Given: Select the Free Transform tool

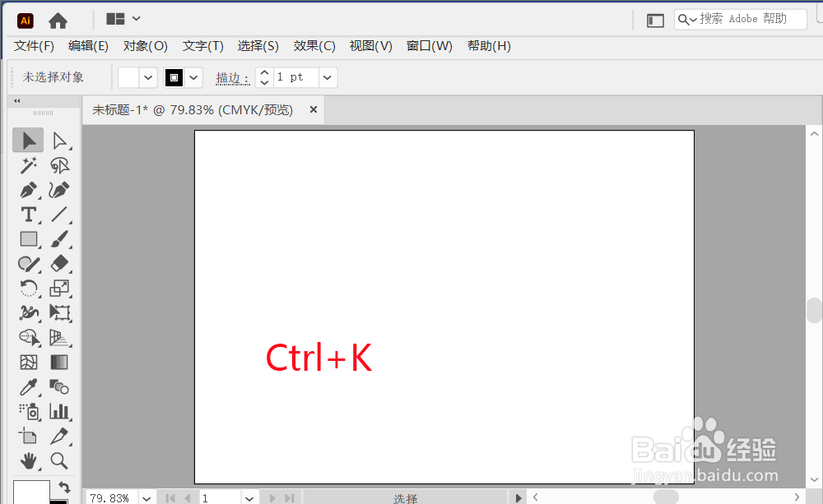Looking at the screenshot, I should click(x=59, y=313).
